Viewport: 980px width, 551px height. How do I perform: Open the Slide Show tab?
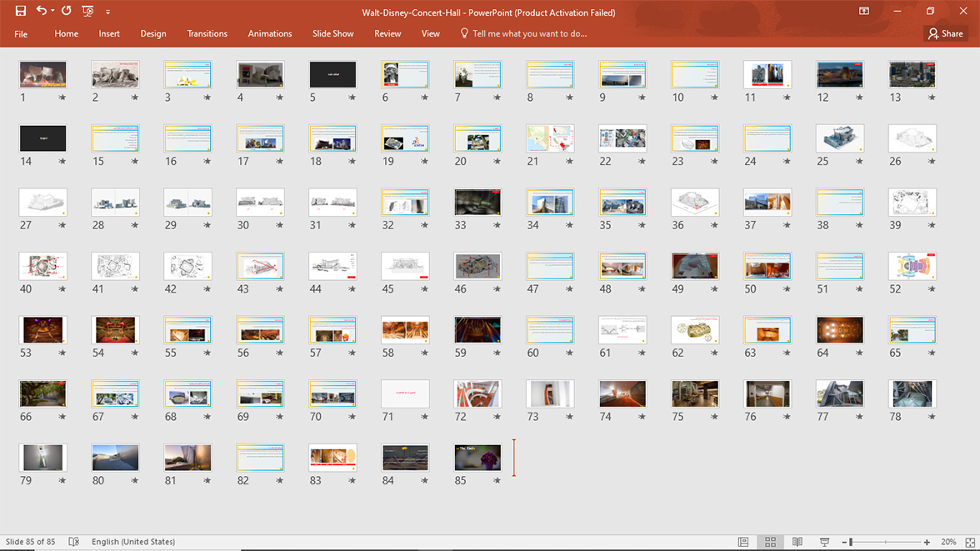[x=333, y=34]
